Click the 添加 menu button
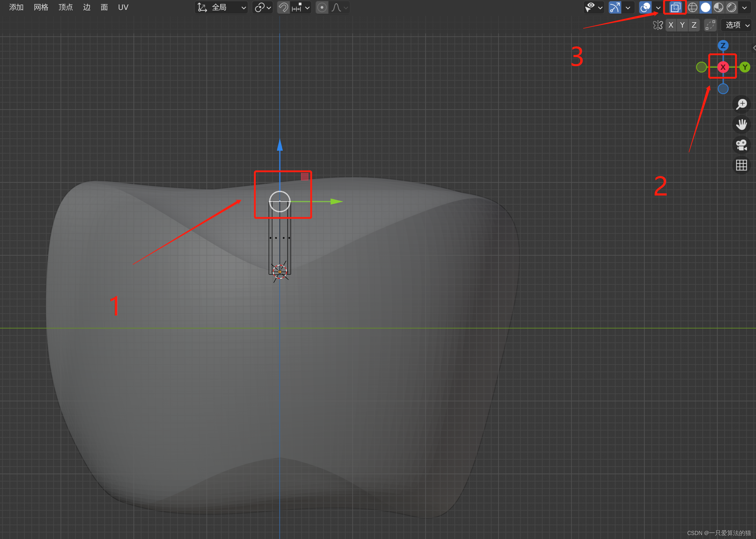The height and width of the screenshot is (539, 756). coord(16,7)
